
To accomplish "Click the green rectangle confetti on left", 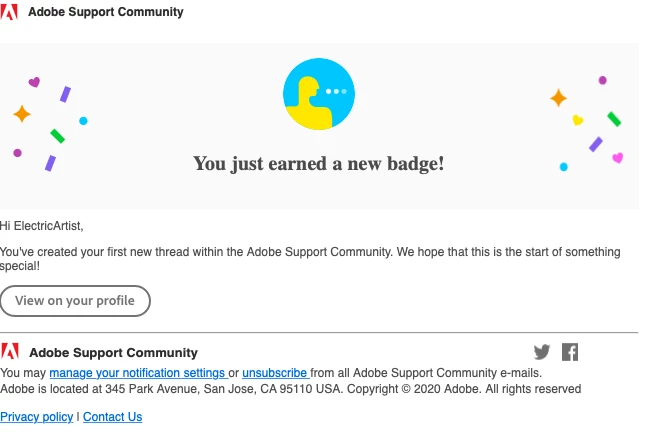I will click(x=57, y=136).
